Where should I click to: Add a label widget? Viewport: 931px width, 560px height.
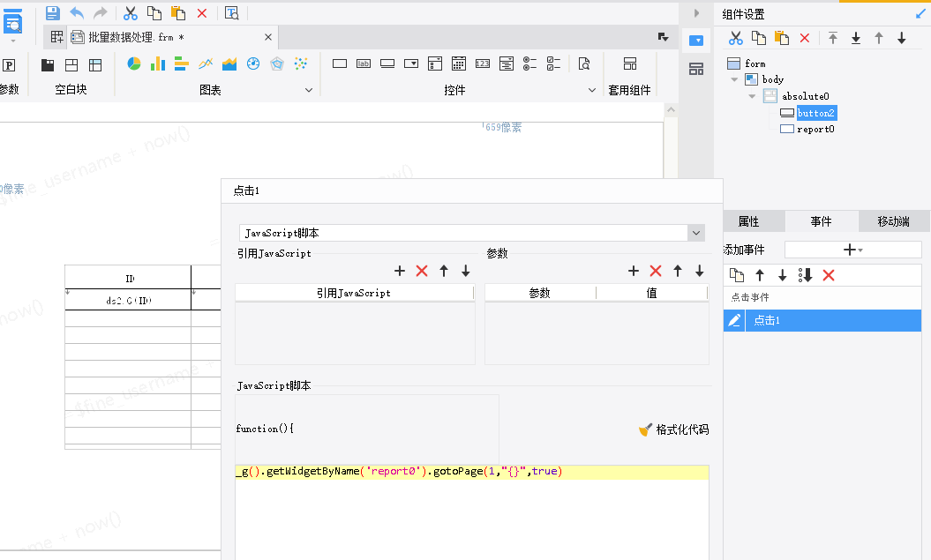point(364,63)
